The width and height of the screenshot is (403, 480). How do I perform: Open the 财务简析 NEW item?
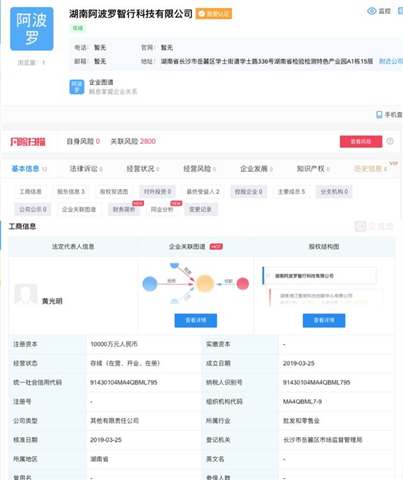tap(124, 209)
